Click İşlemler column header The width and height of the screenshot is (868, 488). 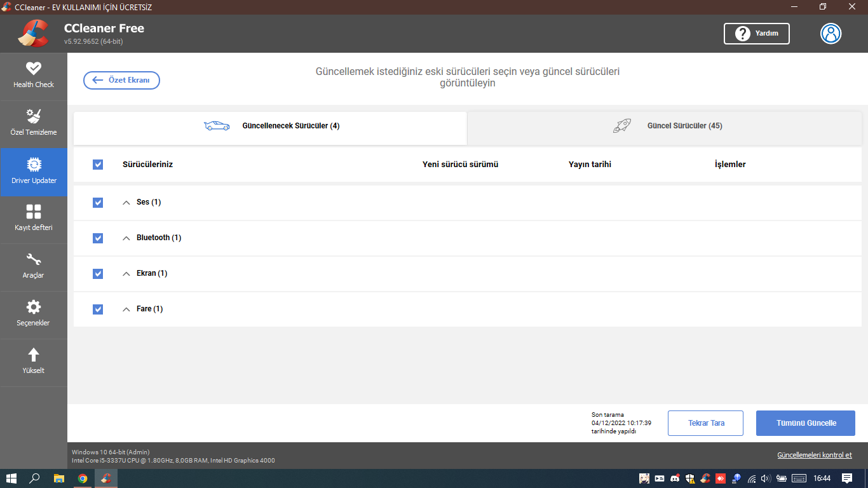coord(730,165)
